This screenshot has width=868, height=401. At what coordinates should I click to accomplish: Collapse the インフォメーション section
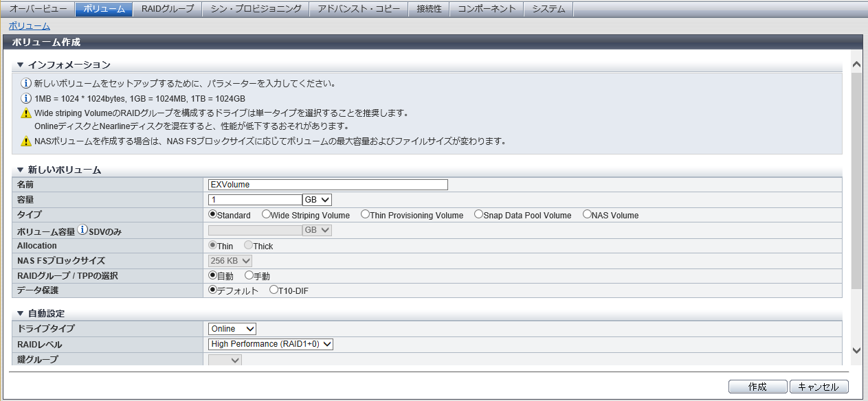[x=20, y=65]
